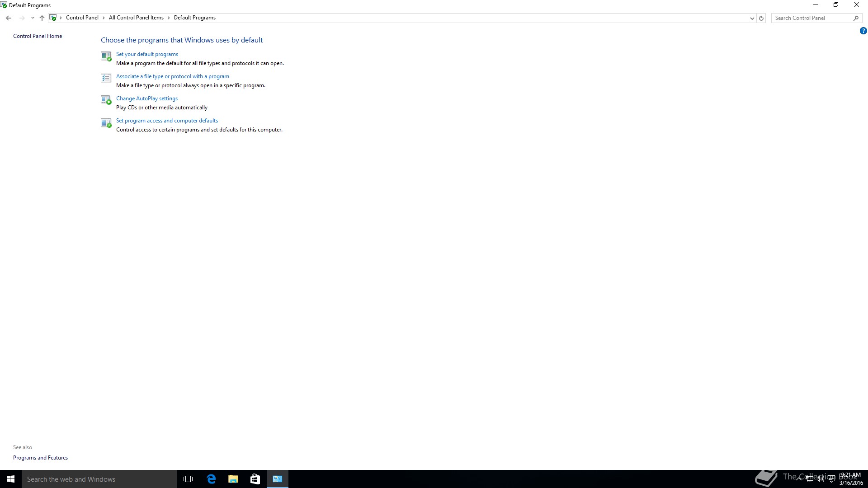
Task: Expand chevron after All Control Panel Items
Action: (x=169, y=18)
